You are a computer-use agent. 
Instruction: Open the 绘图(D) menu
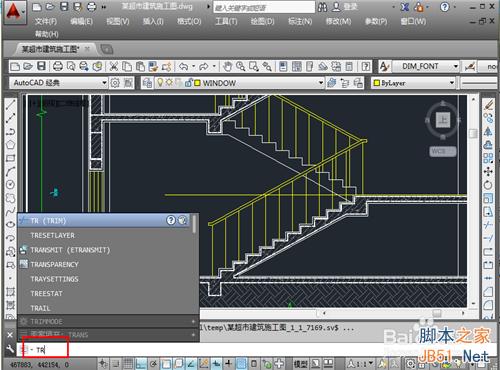pos(263,22)
